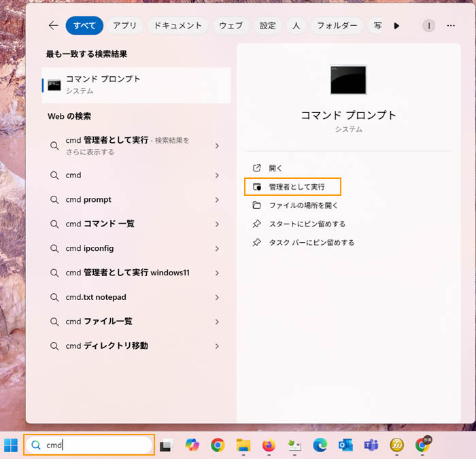Click the back arrow in search panel
The image size is (476, 459).
click(53, 26)
